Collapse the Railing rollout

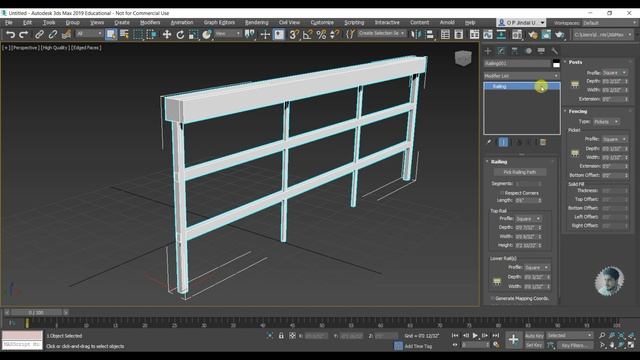[499, 162]
